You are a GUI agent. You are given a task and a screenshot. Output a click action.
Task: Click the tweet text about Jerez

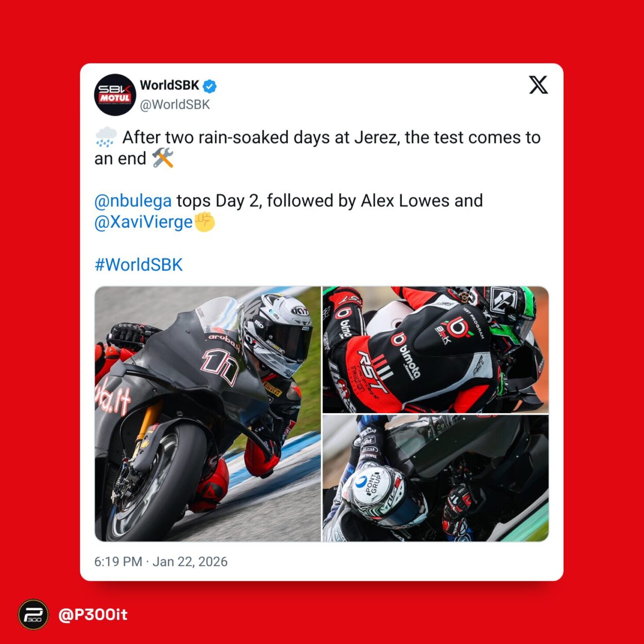[317, 148]
